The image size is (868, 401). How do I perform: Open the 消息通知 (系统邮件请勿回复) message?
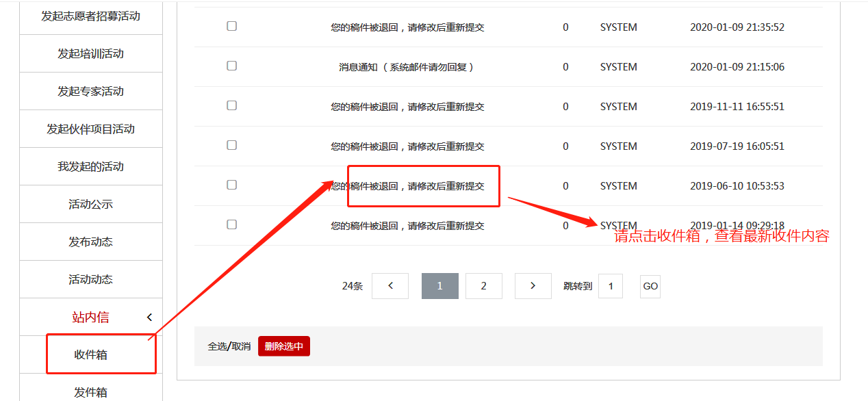[x=407, y=67]
